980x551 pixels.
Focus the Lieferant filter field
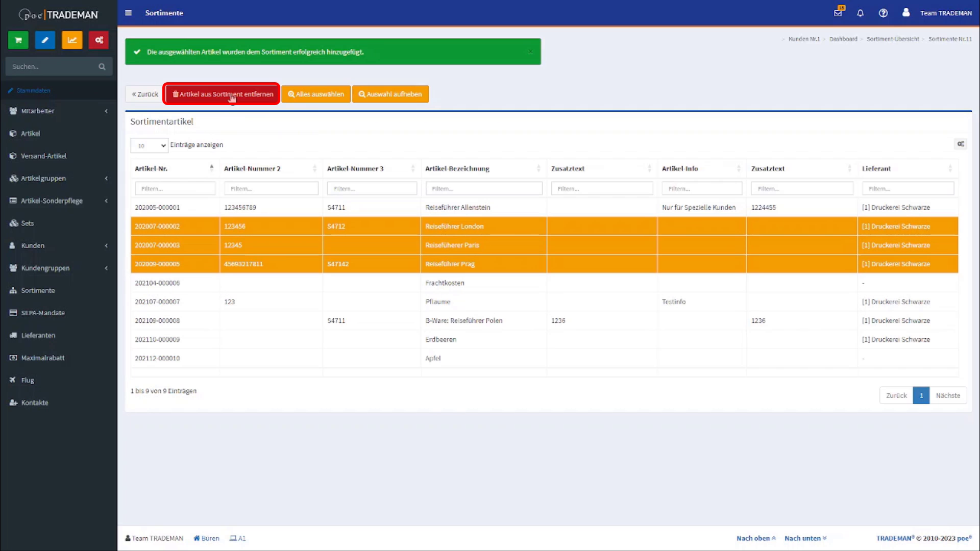point(908,189)
